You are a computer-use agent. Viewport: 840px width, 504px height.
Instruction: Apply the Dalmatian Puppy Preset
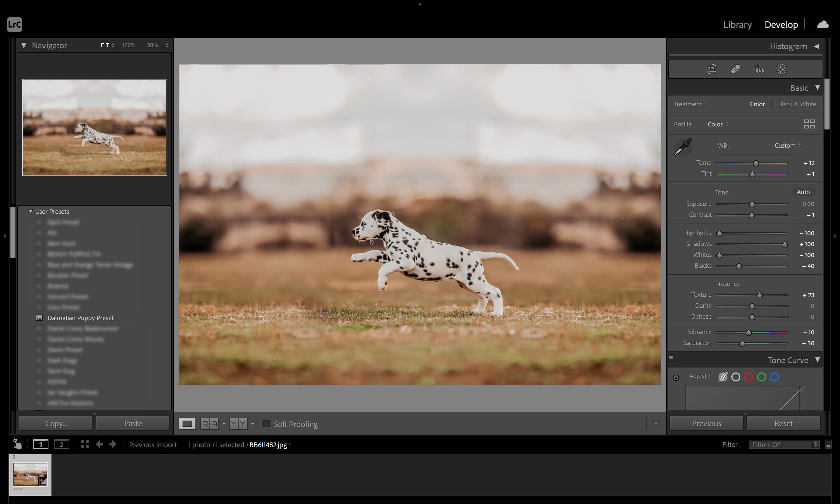[x=81, y=318]
